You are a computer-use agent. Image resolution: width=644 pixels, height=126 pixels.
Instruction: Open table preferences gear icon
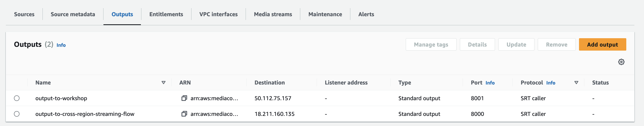point(621,62)
